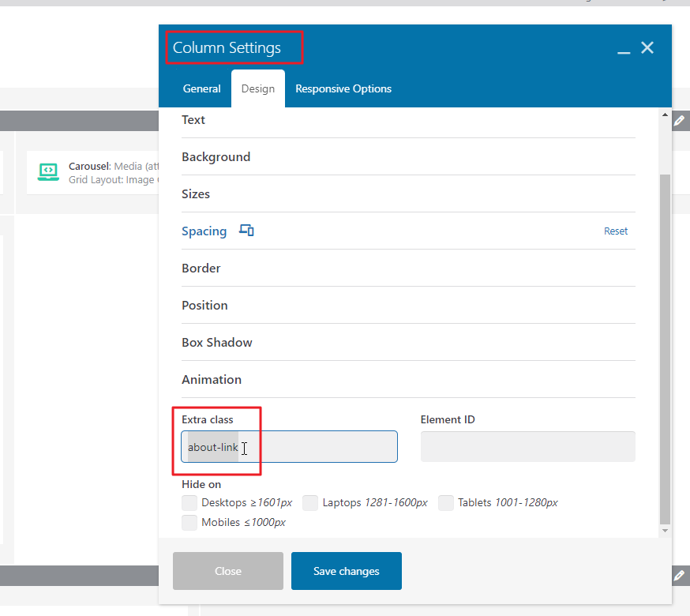Click the Column Settings title text
The width and height of the screenshot is (690, 616).
(227, 47)
